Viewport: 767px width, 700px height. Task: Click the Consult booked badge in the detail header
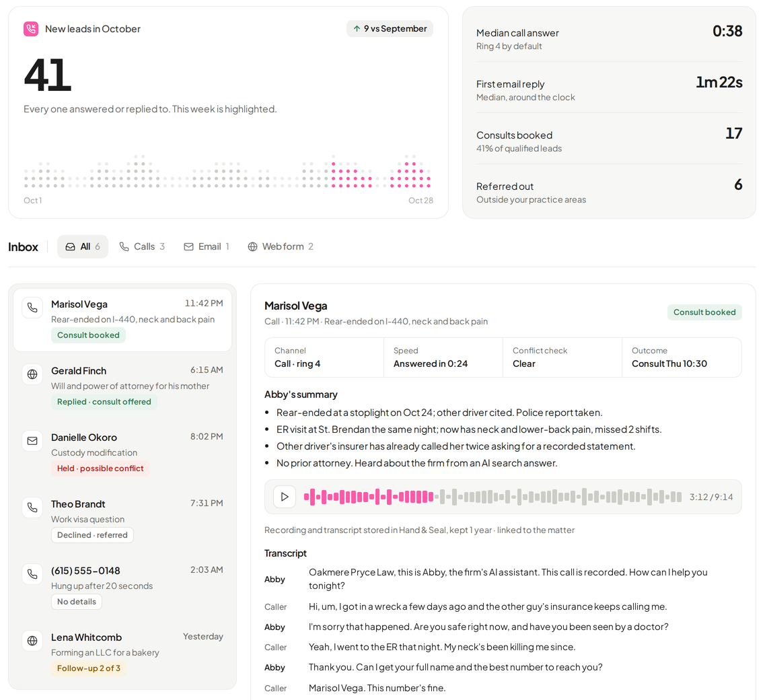coord(704,312)
